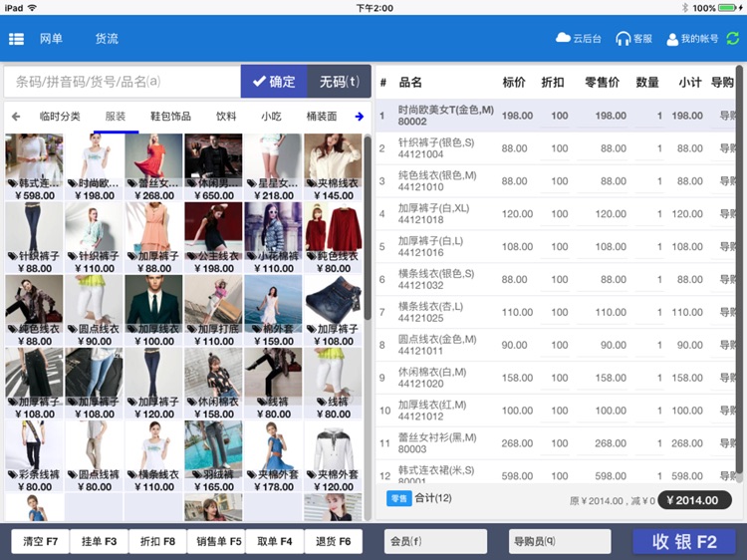Contact 客服 customer service
Viewport: 747px width, 560px height.
(633, 39)
